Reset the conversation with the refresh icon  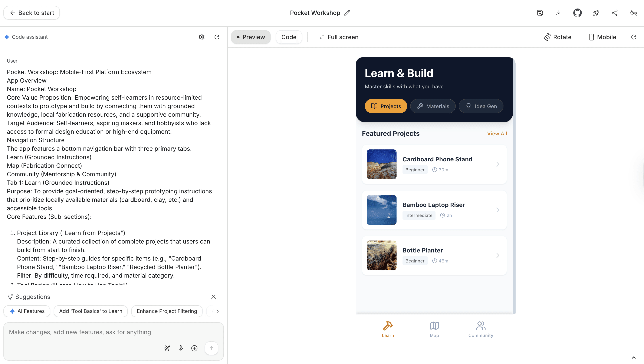pyautogui.click(x=217, y=37)
